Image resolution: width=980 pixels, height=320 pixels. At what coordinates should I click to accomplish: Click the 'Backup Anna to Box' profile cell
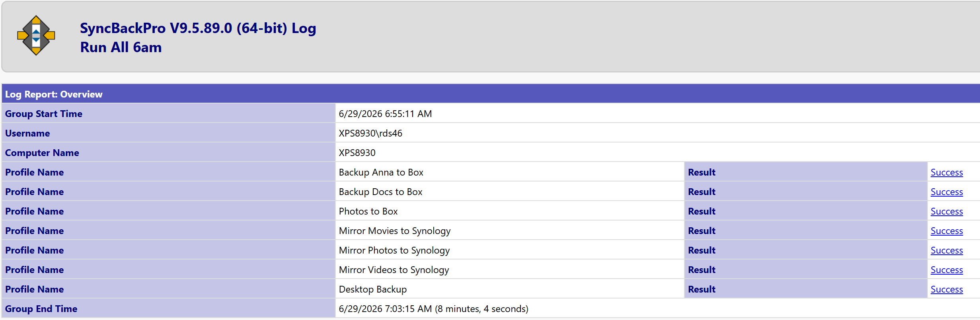pyautogui.click(x=510, y=172)
